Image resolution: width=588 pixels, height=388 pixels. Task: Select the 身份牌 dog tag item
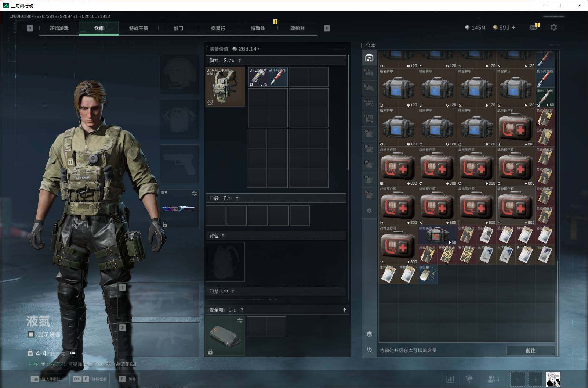click(428, 274)
